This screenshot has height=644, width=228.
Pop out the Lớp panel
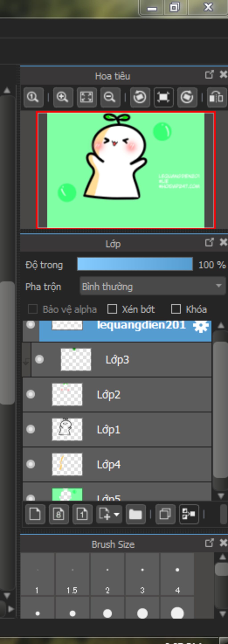209,242
